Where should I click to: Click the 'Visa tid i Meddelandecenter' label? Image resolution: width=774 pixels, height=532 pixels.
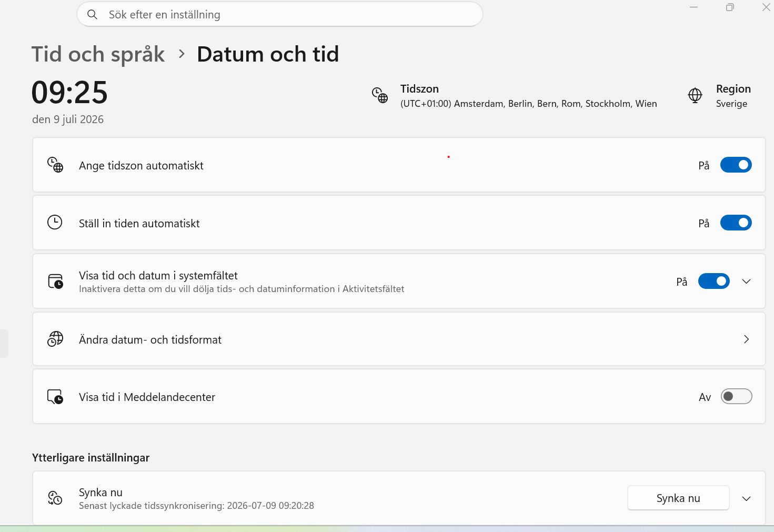147,397
